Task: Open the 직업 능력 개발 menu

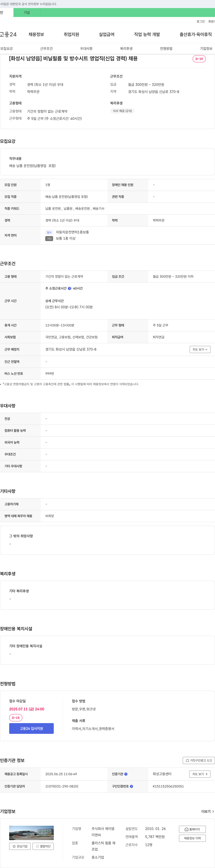Action: coord(147,34)
